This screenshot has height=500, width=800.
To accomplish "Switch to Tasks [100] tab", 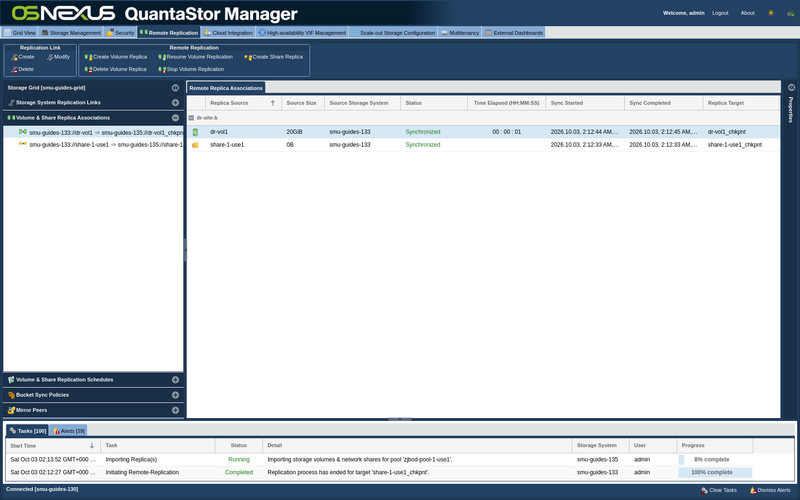I will point(28,431).
